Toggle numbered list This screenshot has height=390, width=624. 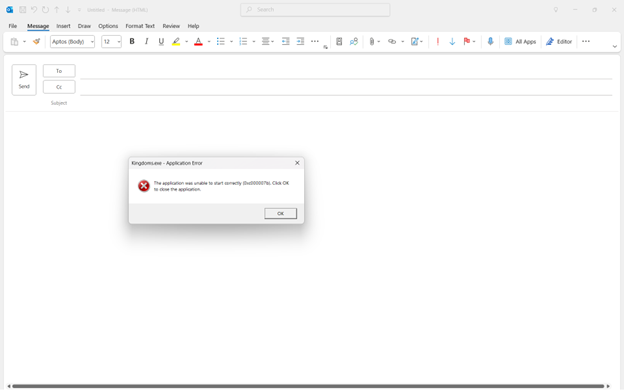[243, 41]
